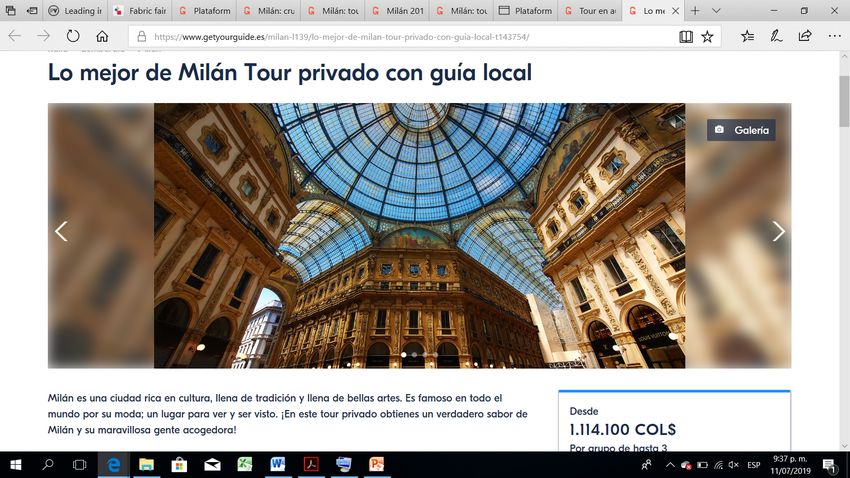Show previous gallery image arrow
Viewport: 850px width, 478px height.
tap(61, 231)
